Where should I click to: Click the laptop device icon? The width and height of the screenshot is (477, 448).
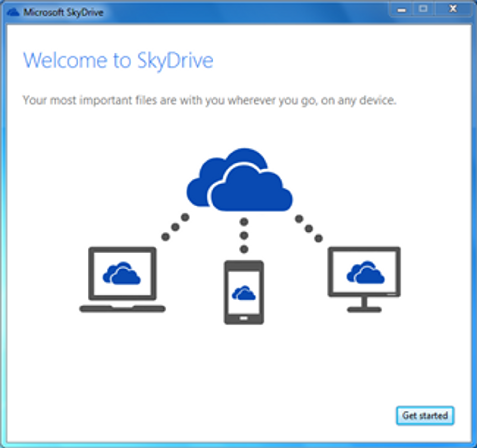click(x=122, y=279)
